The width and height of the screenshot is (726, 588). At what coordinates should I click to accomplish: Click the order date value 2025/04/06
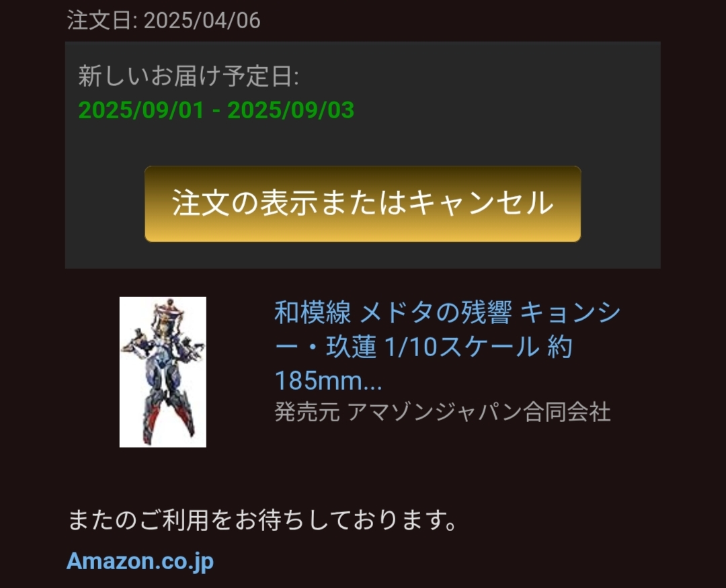pos(202,20)
